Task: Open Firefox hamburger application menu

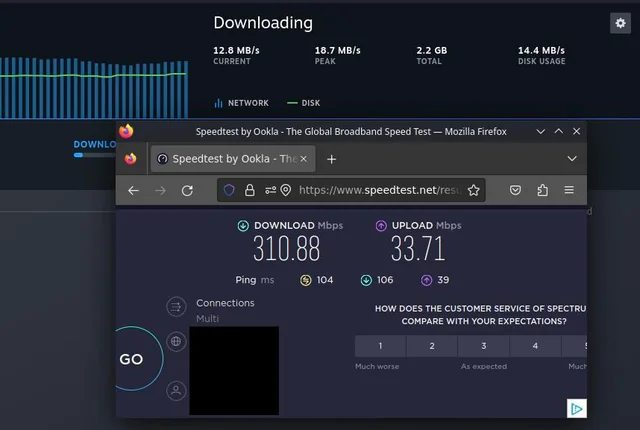Action: 569,190
